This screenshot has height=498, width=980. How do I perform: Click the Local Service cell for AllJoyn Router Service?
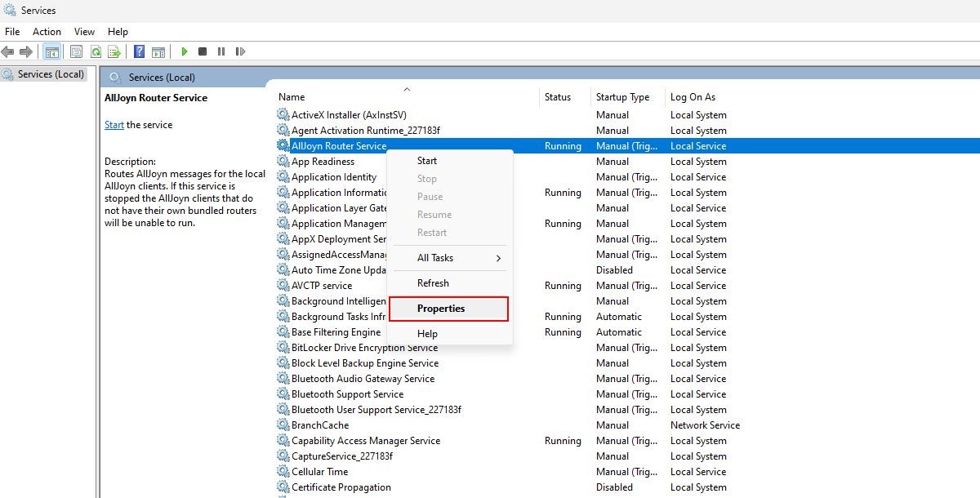tap(698, 146)
